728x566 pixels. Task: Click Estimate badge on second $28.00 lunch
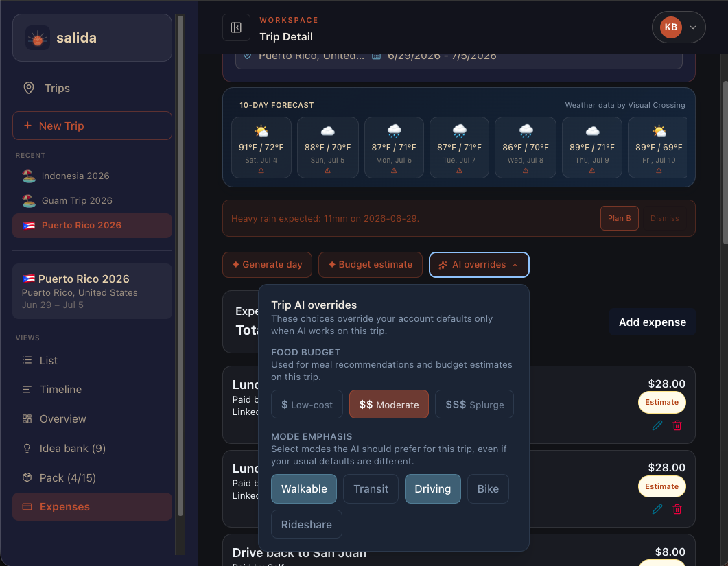pos(661,486)
